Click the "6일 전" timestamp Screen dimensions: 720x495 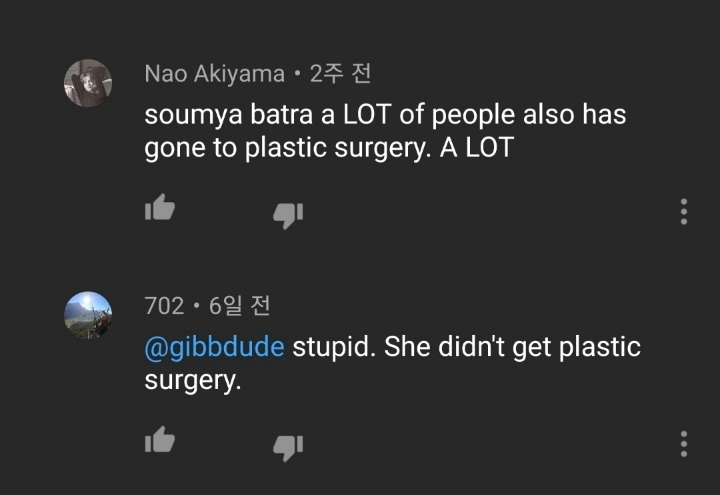(240, 306)
